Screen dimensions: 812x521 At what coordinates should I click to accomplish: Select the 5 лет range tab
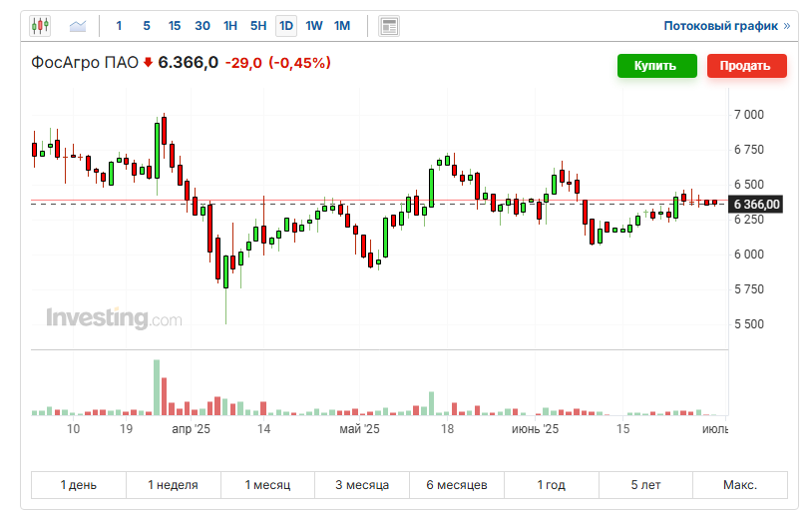(645, 485)
